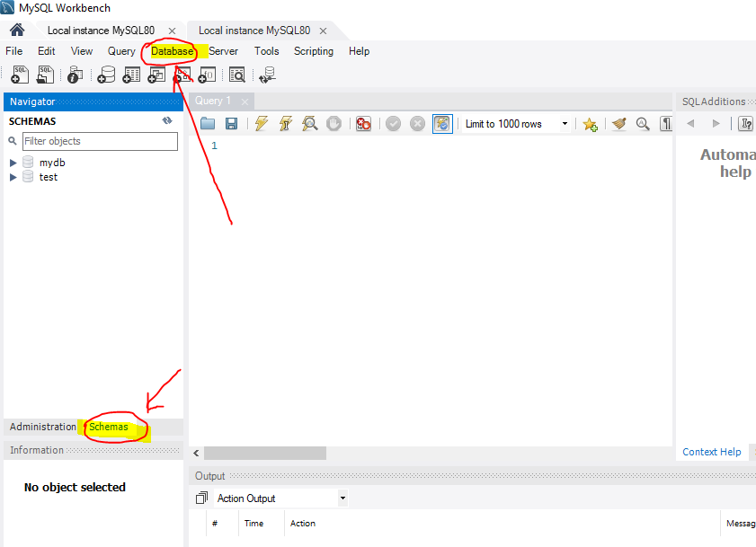Image resolution: width=756 pixels, height=547 pixels.
Task: Open Context Help in SQL Additions
Action: coord(713,452)
